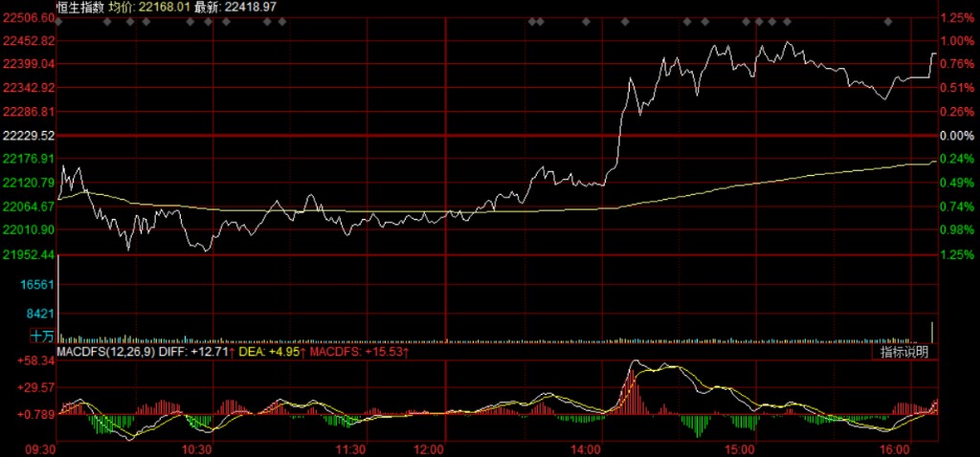Click price axis label 22399.04
The image size is (980, 457).
pos(28,64)
